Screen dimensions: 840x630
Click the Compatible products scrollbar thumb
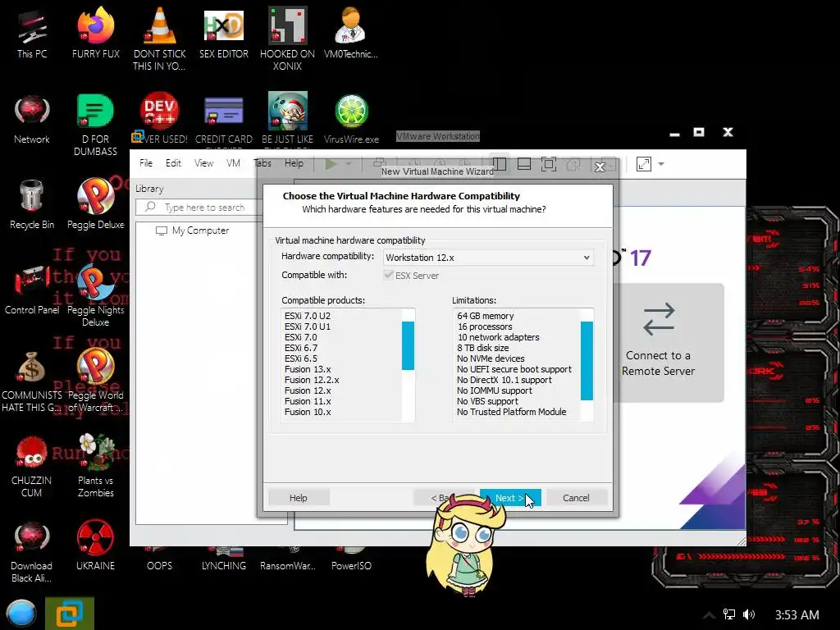409,345
